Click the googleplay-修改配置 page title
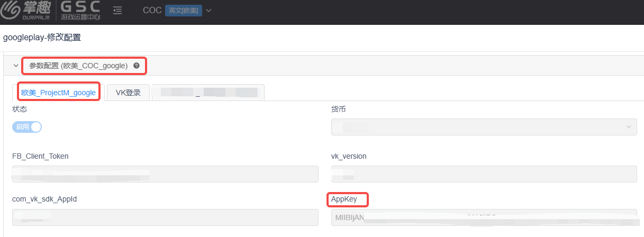Viewport: 644px width, 237px height. click(x=42, y=38)
